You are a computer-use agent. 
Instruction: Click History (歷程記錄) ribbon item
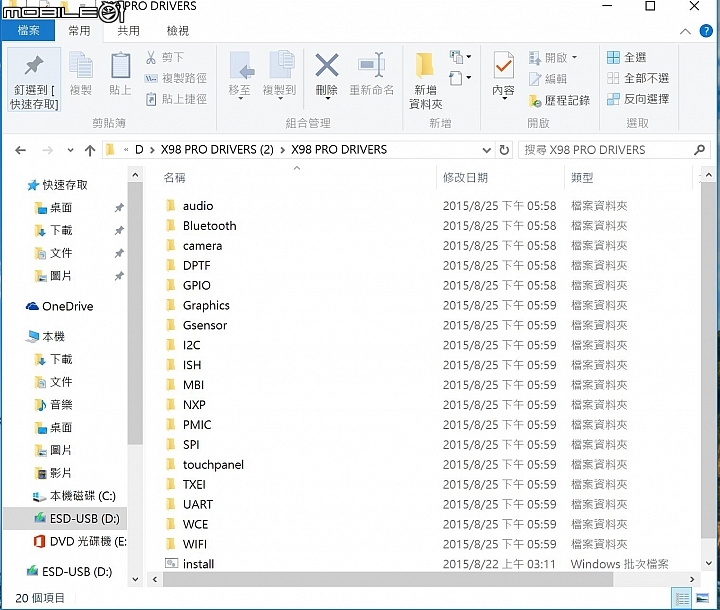click(x=559, y=101)
